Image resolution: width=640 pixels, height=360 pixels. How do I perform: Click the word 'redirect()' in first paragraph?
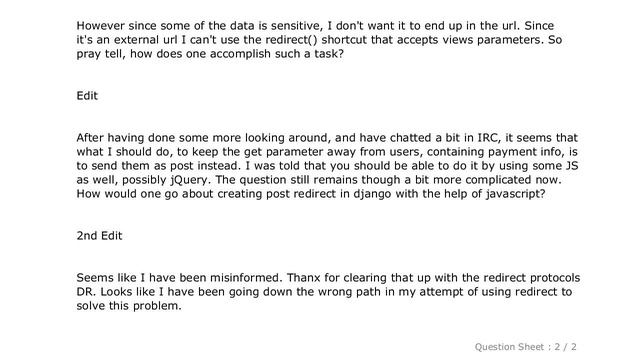click(291, 40)
